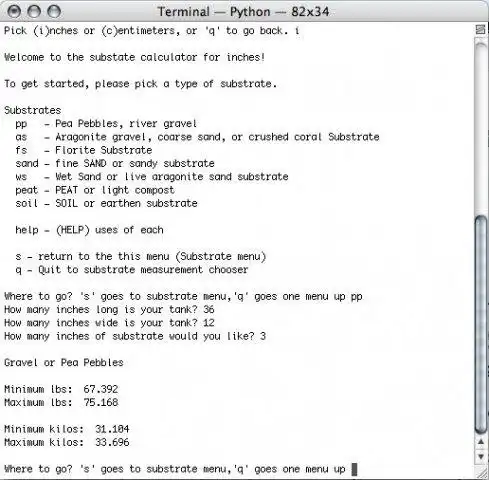
Task: Click 'Maximum kilos: 33.696' line
Action: [x=66, y=443]
